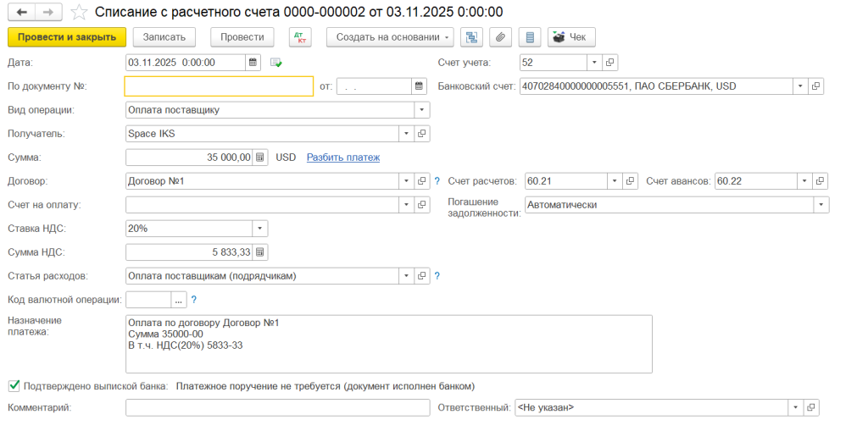Click the Записать button
The width and height of the screenshot is (868, 431).
tap(164, 37)
